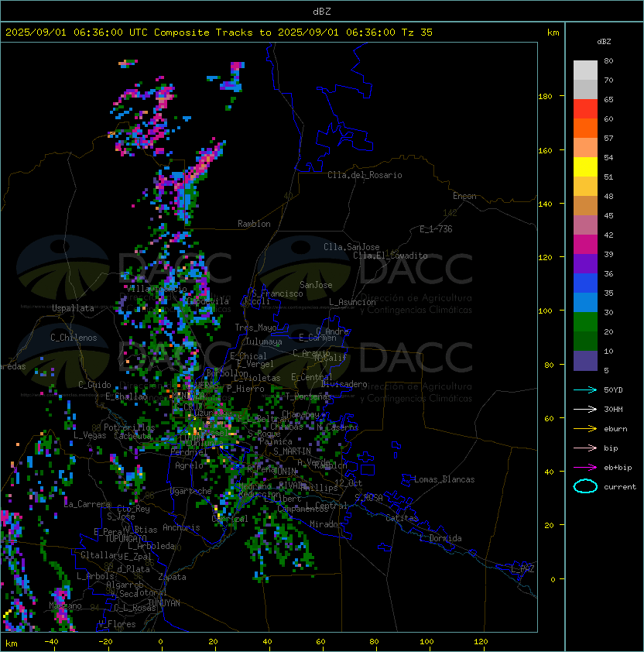
Task: Click the 180 tick on the vertical km axis
Action: click(545, 97)
